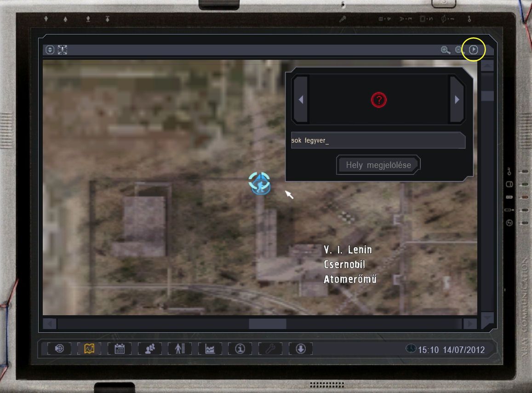Open the contacts people tab
The height and width of the screenshot is (393, 532).
(x=149, y=348)
